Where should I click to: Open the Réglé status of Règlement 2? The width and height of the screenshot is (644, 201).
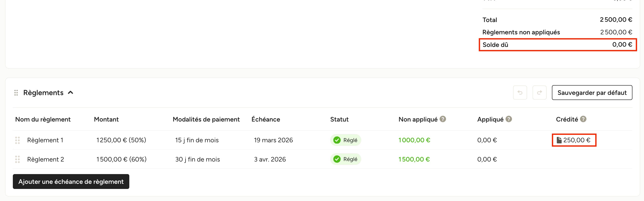coord(346,159)
